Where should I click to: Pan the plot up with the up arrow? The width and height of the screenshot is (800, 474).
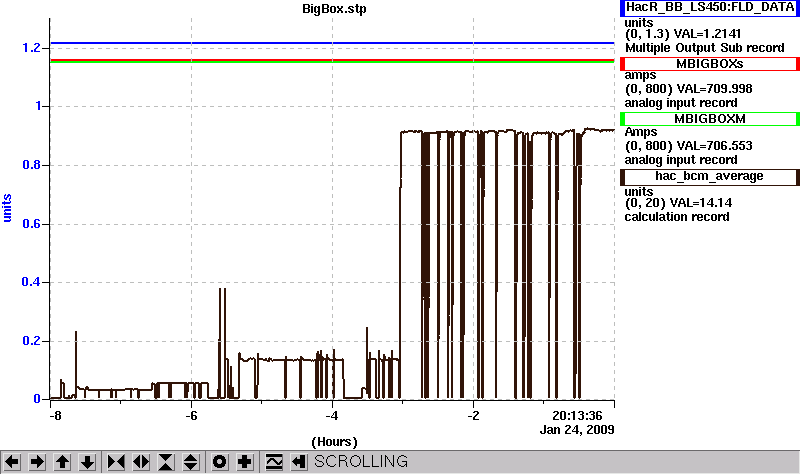tap(62, 462)
